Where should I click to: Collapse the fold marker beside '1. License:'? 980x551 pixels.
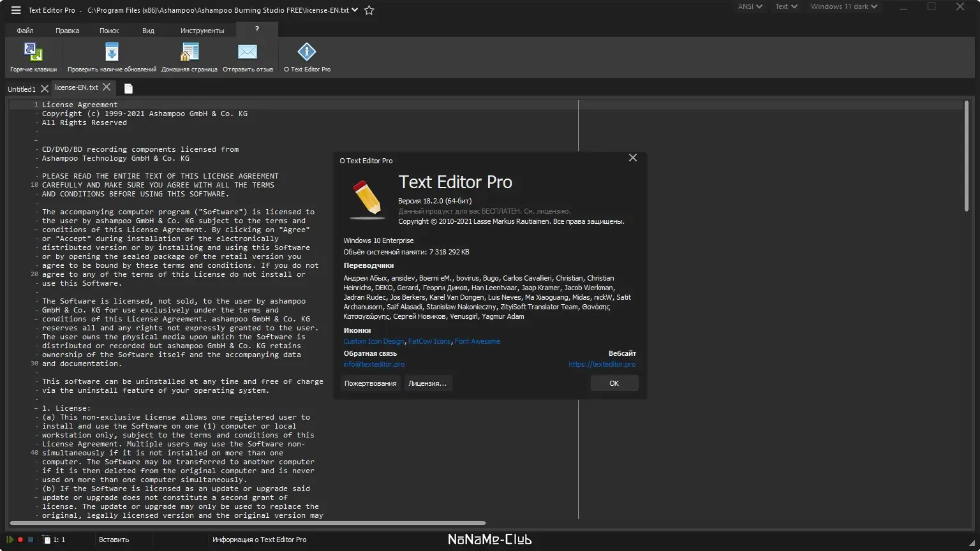click(36, 408)
